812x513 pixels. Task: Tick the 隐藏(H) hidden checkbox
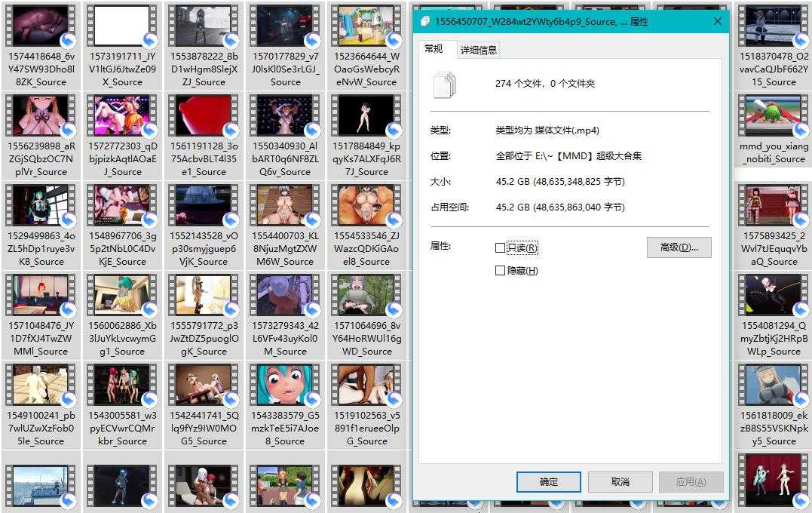coord(500,271)
